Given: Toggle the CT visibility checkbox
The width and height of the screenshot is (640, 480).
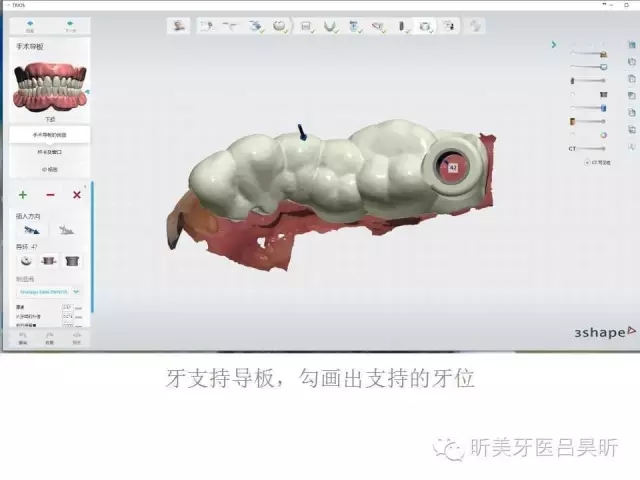Looking at the screenshot, I should click(589, 160).
